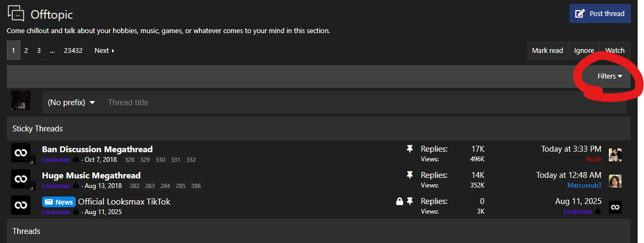Click the Ignore forum button
This screenshot has height=243, width=644.
click(584, 51)
